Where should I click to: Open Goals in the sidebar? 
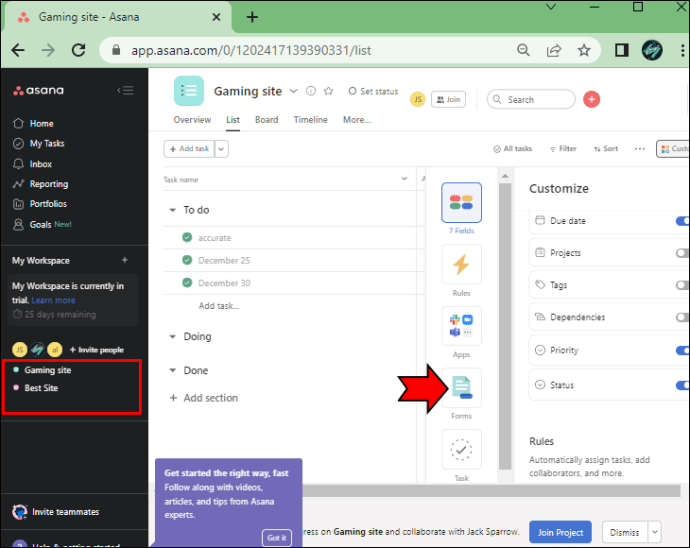pos(42,224)
